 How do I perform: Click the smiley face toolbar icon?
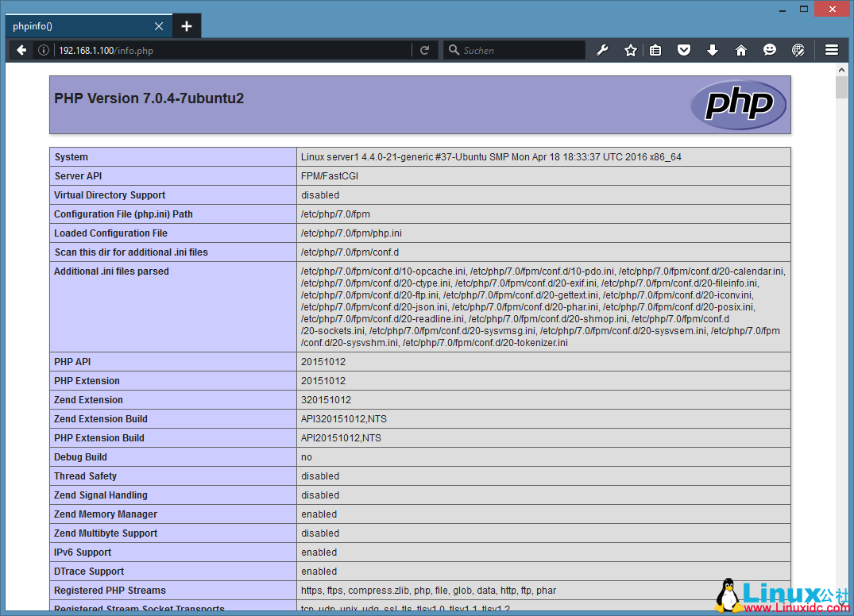tap(770, 50)
